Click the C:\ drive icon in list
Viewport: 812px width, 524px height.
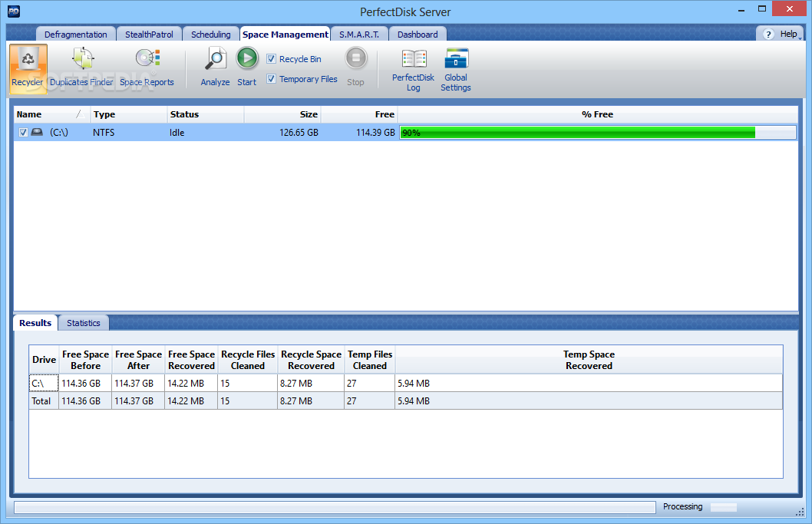click(37, 132)
